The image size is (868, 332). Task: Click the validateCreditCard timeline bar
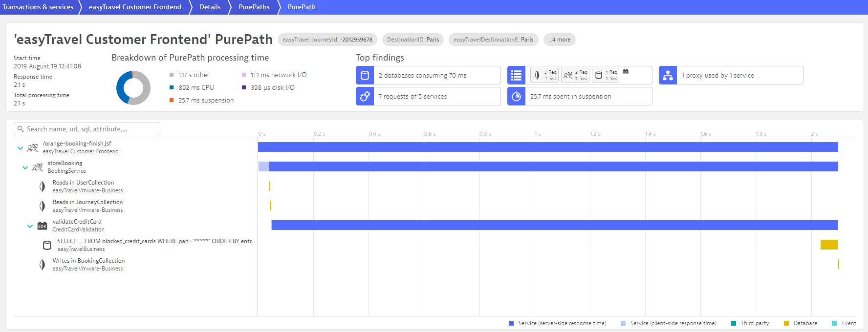(555, 225)
